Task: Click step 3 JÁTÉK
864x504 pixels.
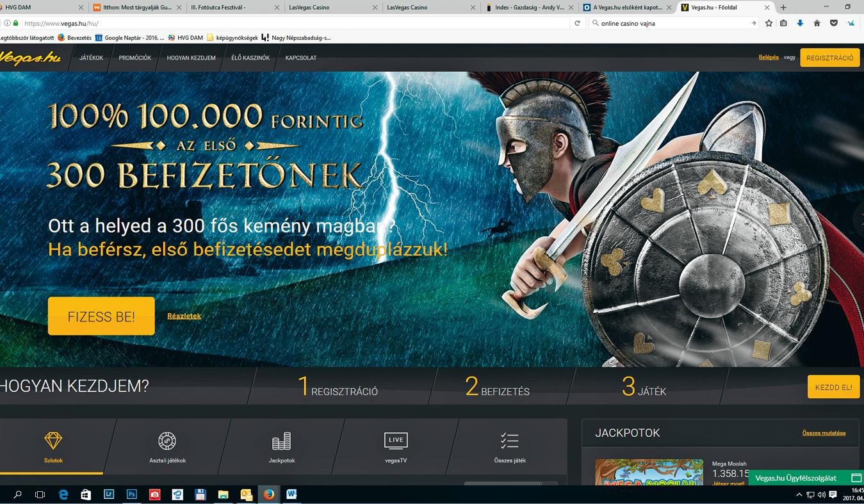Action: [644, 386]
